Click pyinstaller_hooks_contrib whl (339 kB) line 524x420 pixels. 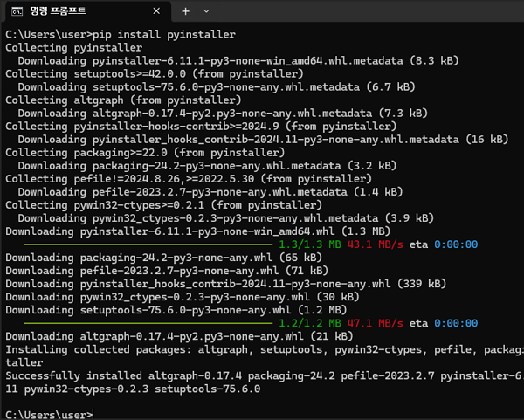[226, 284]
